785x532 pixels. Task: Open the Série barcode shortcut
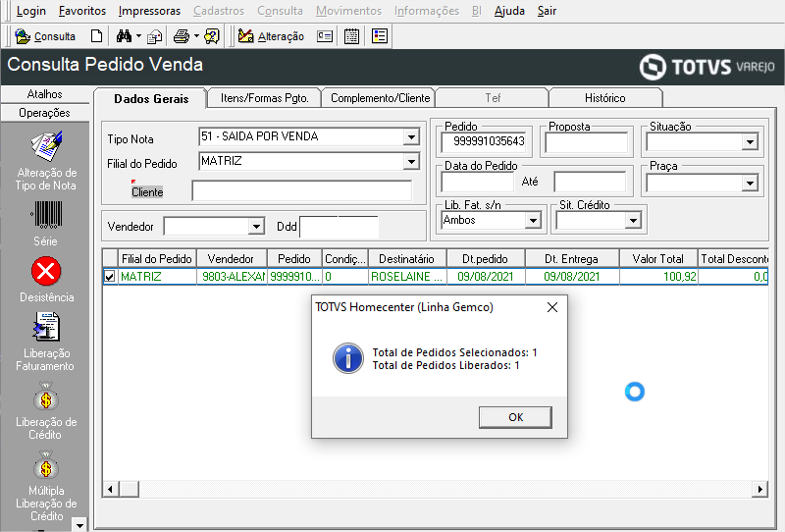coord(46,224)
